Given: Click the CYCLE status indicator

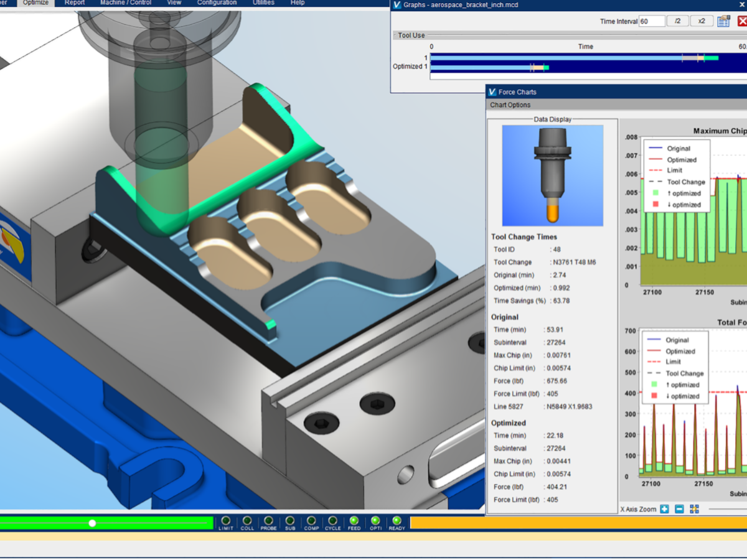Looking at the screenshot, I should (x=331, y=521).
